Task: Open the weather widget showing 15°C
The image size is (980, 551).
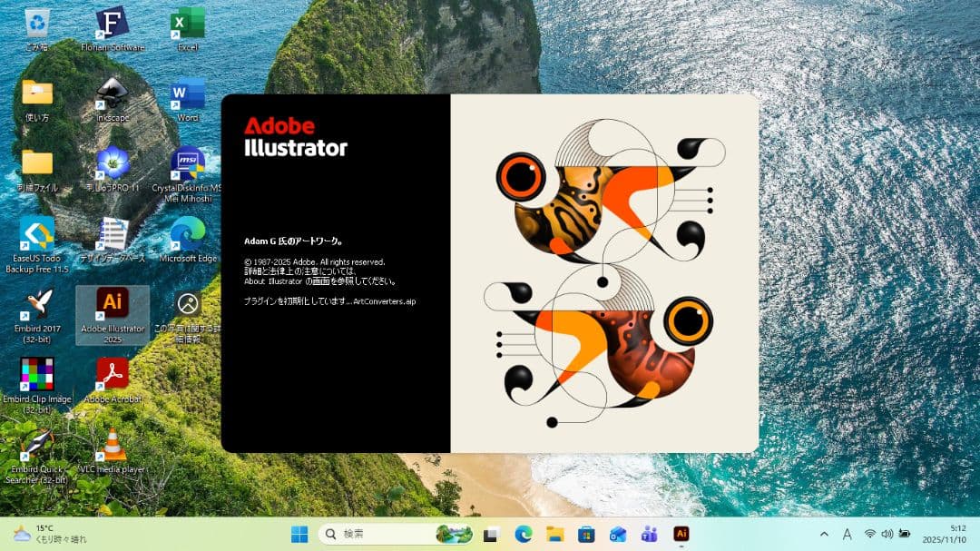Action: [x=50, y=534]
